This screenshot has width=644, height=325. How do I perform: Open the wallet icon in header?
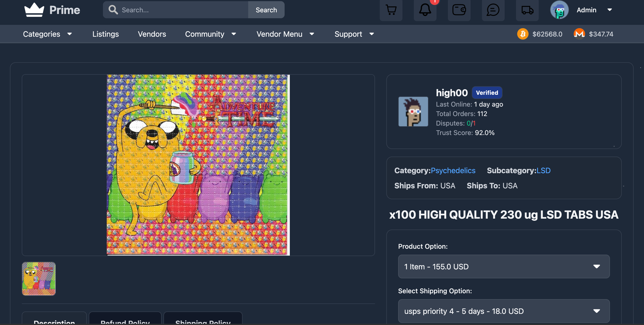[x=459, y=10]
